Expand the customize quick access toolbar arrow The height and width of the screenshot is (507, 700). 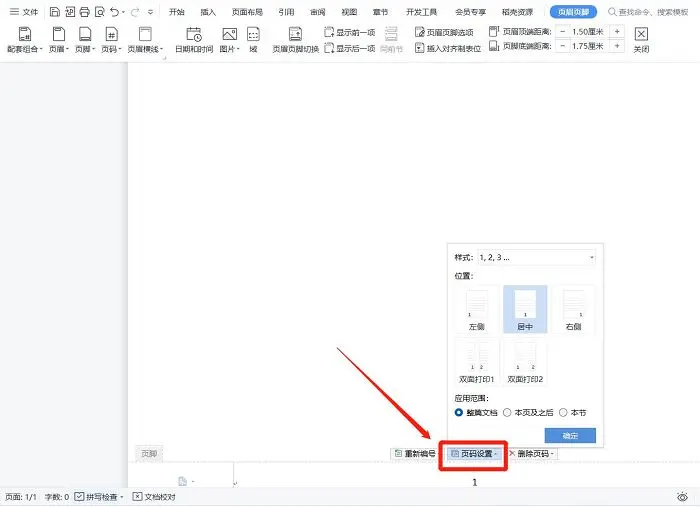pyautogui.click(x=150, y=12)
